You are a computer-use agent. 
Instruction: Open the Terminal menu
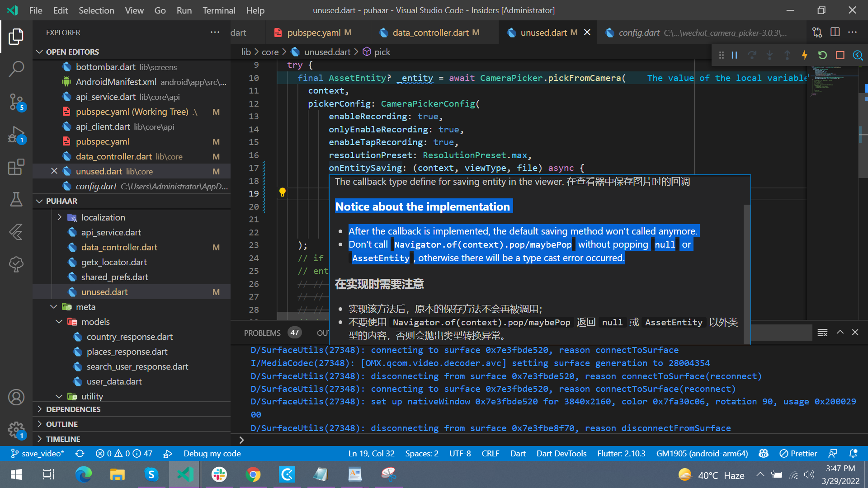click(219, 10)
